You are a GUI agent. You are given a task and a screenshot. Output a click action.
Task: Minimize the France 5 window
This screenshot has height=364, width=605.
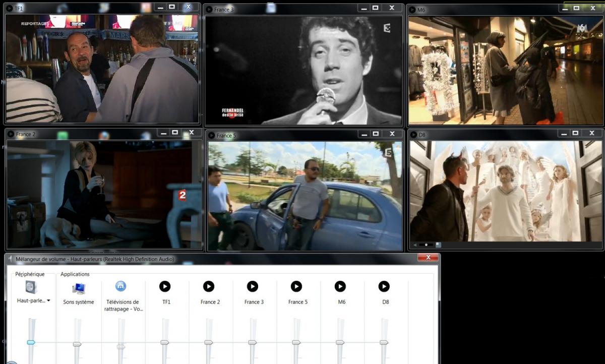tap(364, 134)
